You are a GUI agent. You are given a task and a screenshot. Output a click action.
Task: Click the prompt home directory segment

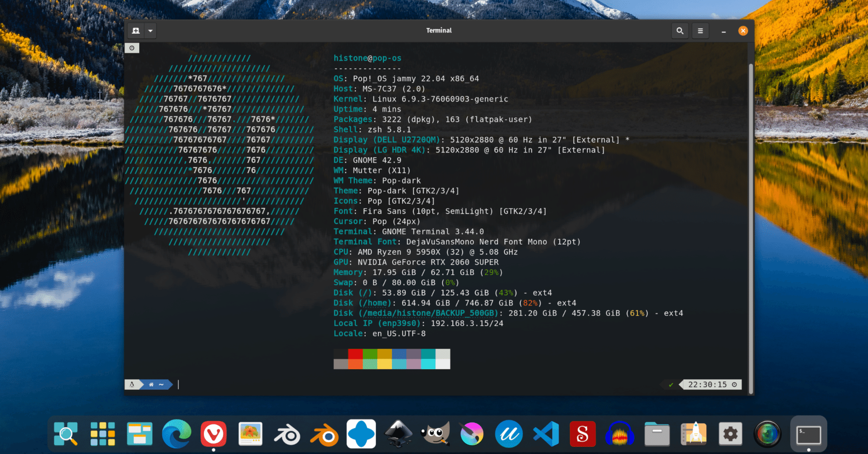click(156, 385)
